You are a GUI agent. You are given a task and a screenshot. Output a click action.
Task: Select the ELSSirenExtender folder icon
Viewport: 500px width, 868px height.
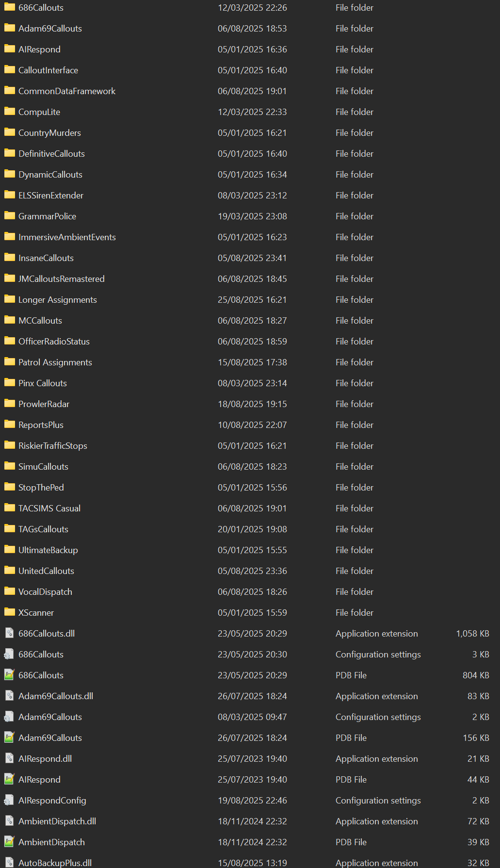tap(9, 195)
